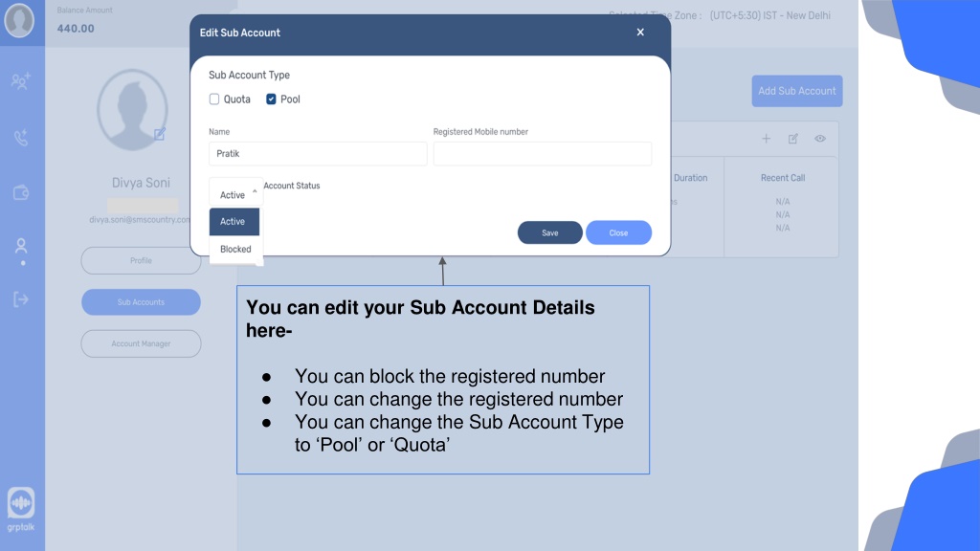Click the edit pencil icon beside the eye
The height and width of the screenshot is (551, 980).
793,139
